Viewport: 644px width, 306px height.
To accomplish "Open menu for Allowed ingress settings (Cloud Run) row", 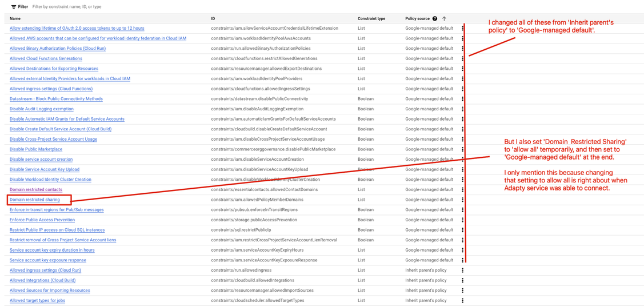I will click(x=463, y=270).
